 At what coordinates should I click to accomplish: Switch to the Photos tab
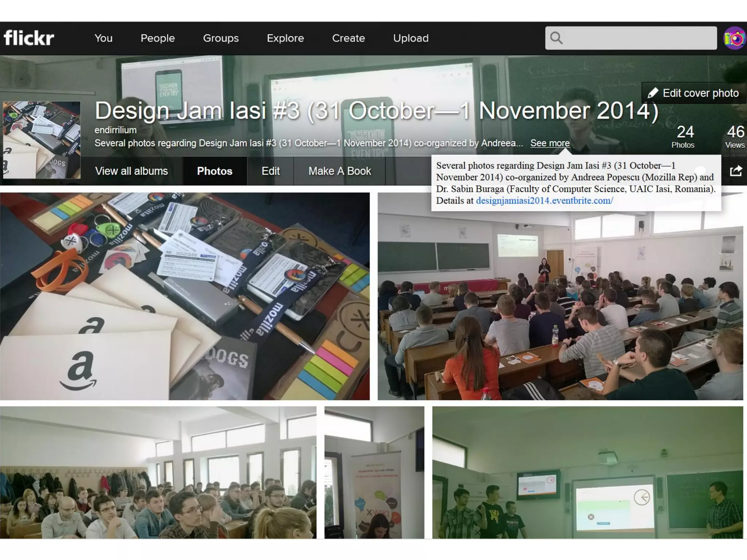(214, 171)
